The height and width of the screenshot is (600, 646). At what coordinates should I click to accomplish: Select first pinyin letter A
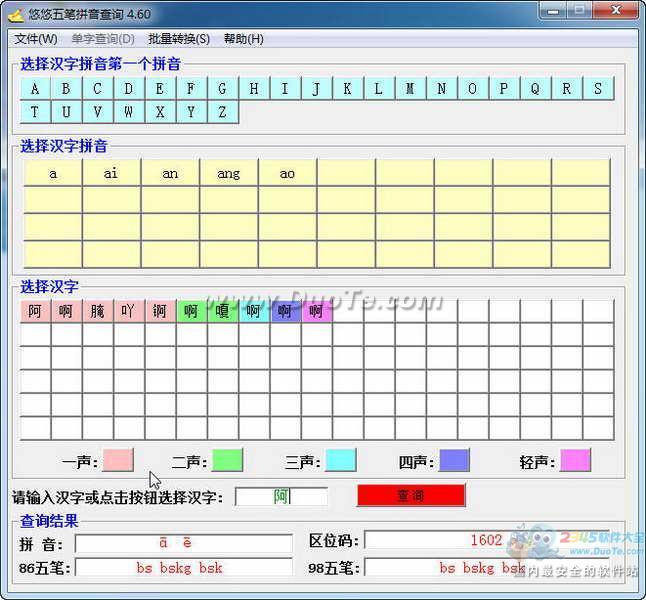pos(35,88)
